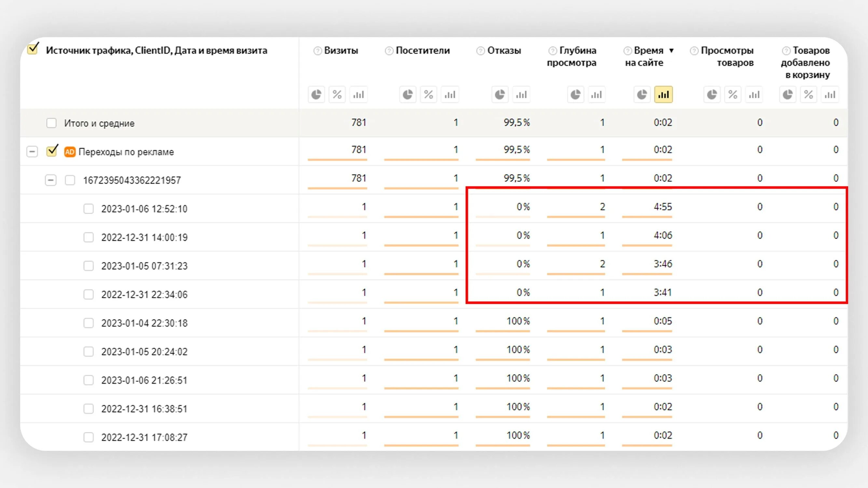Check visit 2023-01-04 22:30:18 checkbox
868x488 pixels.
click(x=89, y=323)
